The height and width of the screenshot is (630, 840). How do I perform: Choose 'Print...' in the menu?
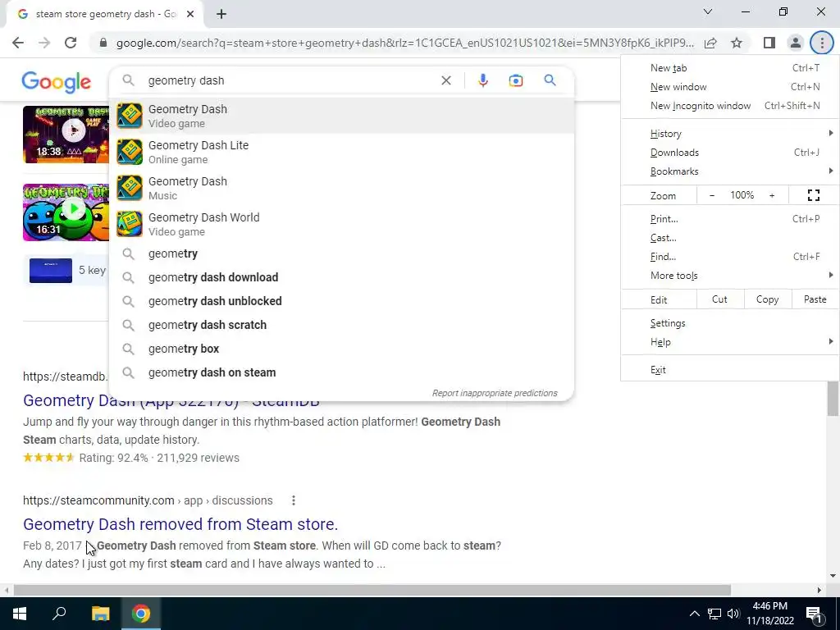[x=730, y=219]
